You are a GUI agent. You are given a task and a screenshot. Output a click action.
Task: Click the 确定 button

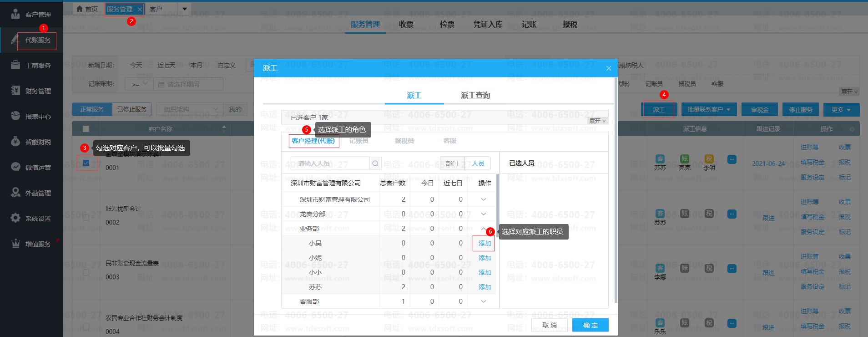(590, 325)
